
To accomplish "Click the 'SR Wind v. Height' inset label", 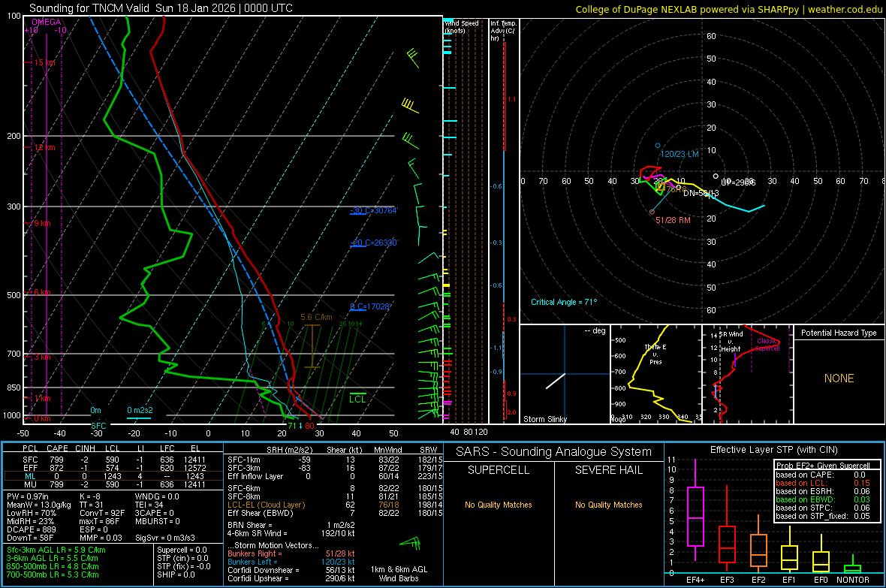I will pyautogui.click(x=731, y=342).
